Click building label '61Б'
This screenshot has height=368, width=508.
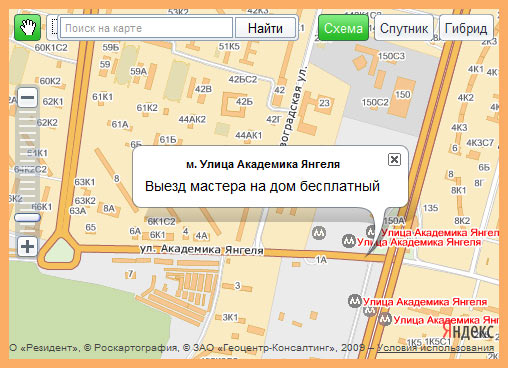[x=168, y=139]
